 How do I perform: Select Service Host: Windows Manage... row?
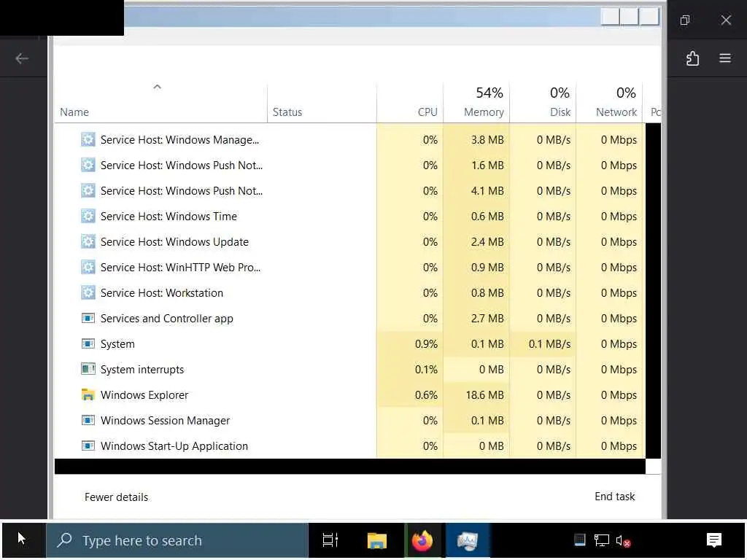tap(349, 139)
